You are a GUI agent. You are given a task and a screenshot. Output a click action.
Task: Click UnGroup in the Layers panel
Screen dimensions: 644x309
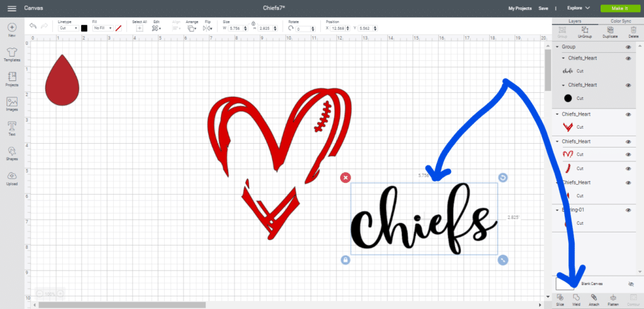coord(585,33)
